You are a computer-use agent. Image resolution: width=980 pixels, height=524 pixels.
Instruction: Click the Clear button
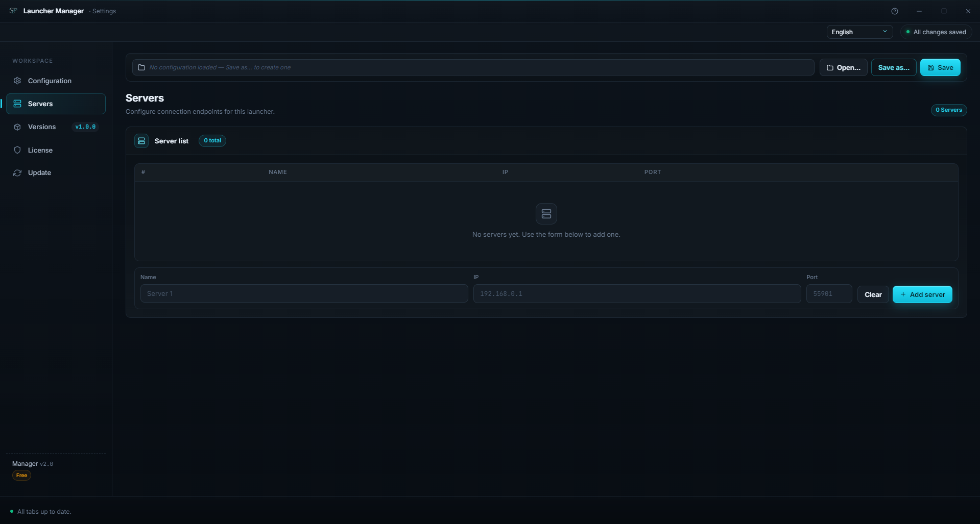click(x=873, y=294)
